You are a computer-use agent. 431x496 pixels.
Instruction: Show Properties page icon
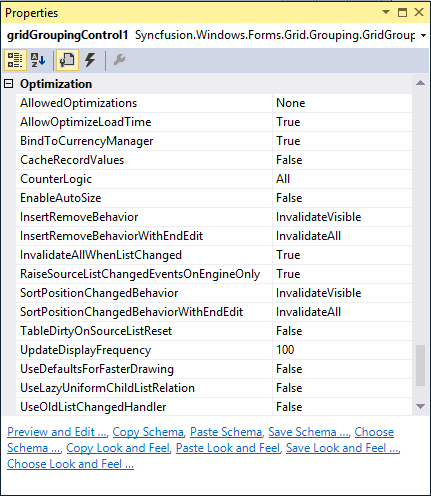click(x=67, y=60)
